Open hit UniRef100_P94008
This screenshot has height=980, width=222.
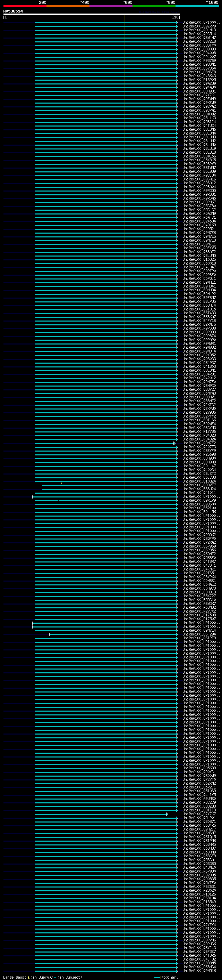point(199,53)
